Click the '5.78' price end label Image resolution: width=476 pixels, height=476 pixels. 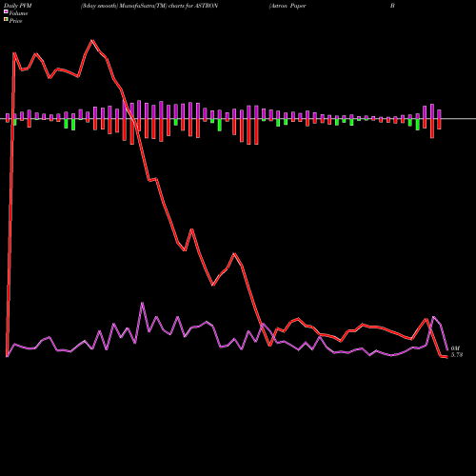pyautogui.click(x=457, y=355)
